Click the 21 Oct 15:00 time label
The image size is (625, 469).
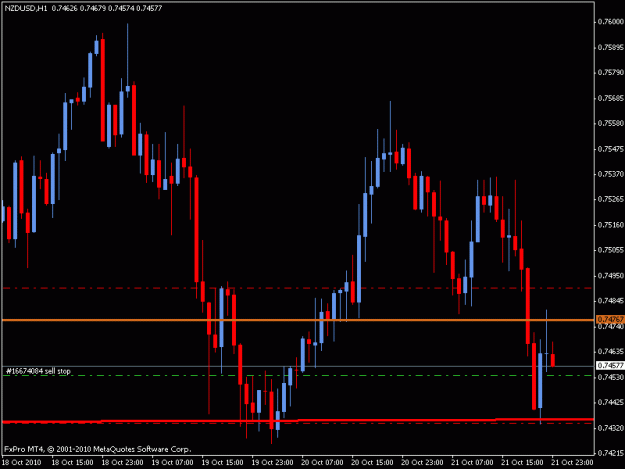522,463
